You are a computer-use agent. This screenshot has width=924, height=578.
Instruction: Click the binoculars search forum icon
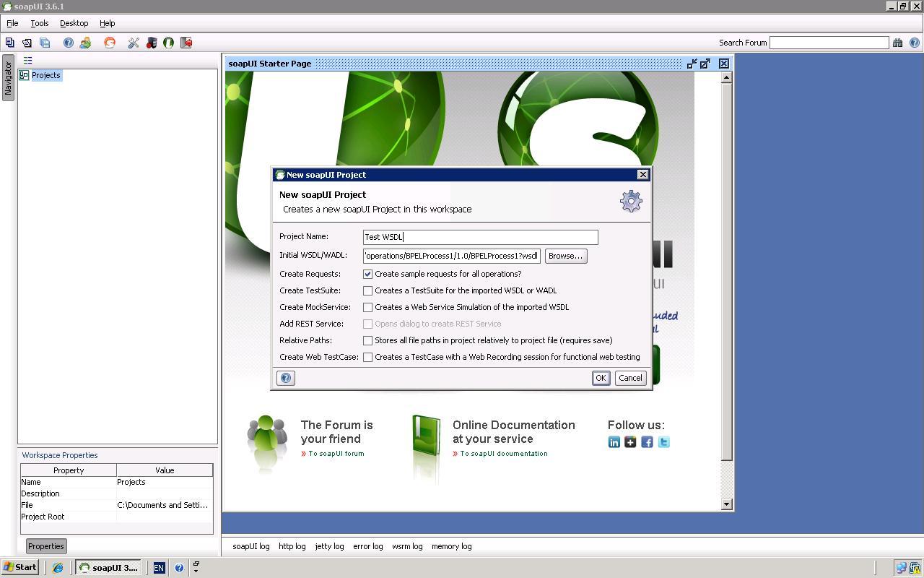click(x=897, y=43)
